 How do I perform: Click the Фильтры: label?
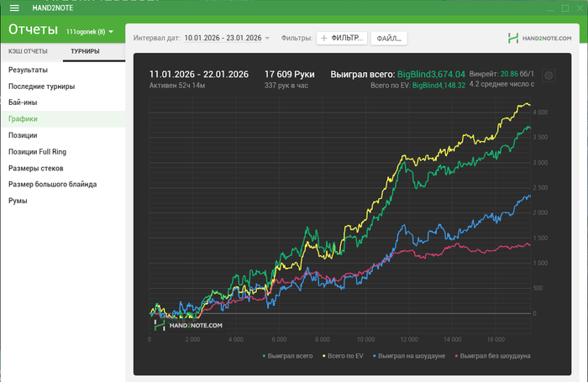(x=297, y=39)
